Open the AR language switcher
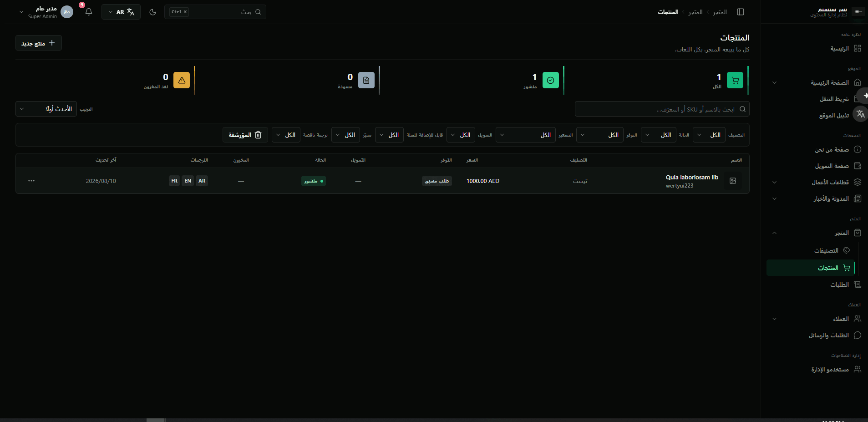Screen dimensions: 868x422 (121, 12)
